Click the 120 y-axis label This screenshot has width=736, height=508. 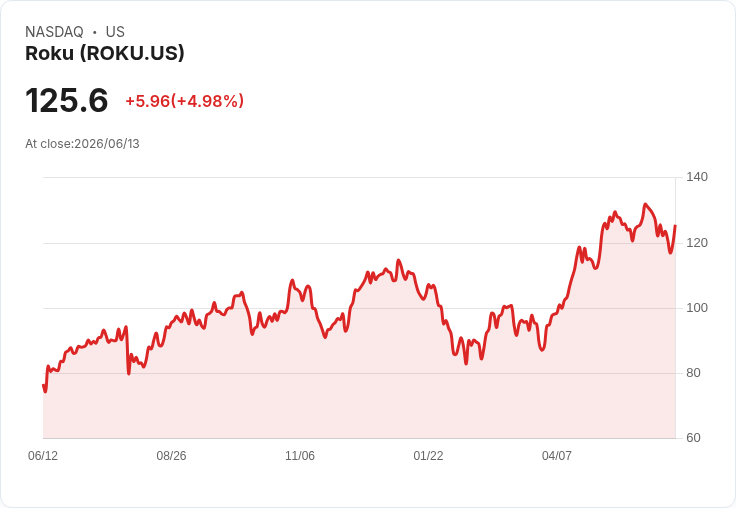(697, 243)
